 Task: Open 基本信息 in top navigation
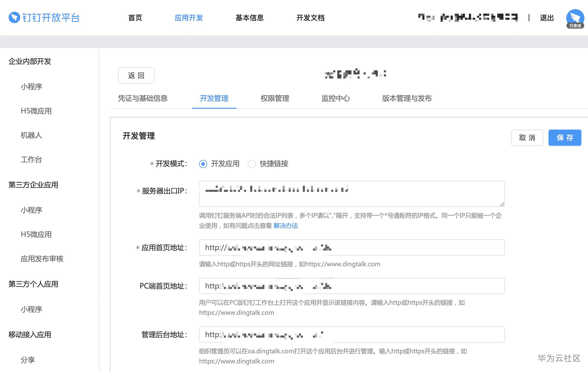(249, 18)
